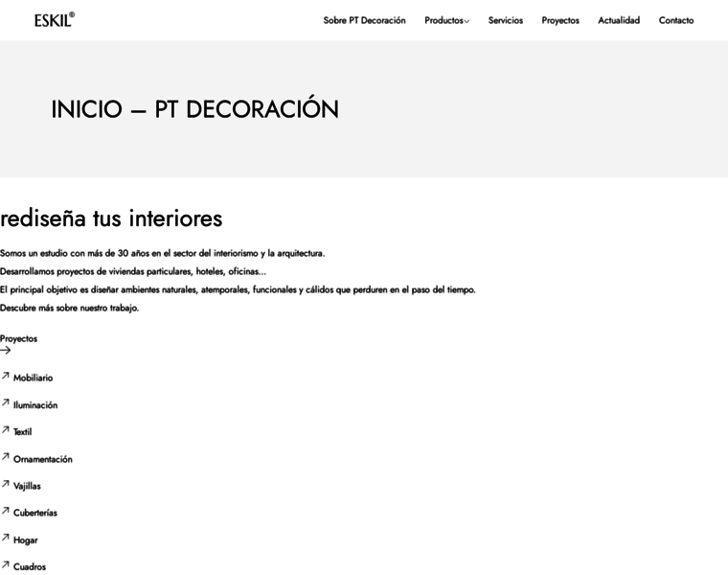Click the Proyectos link below the intro text

point(18,338)
